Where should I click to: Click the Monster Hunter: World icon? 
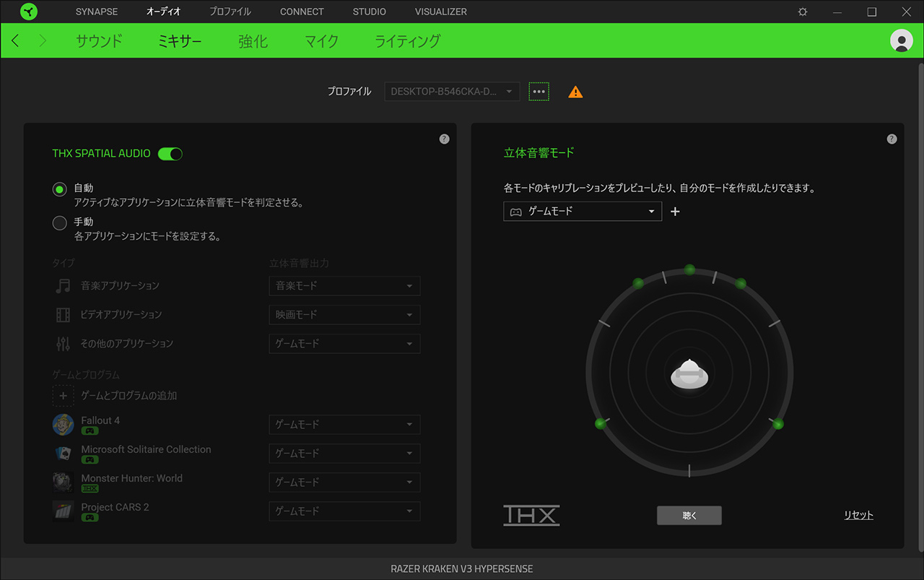point(63,482)
